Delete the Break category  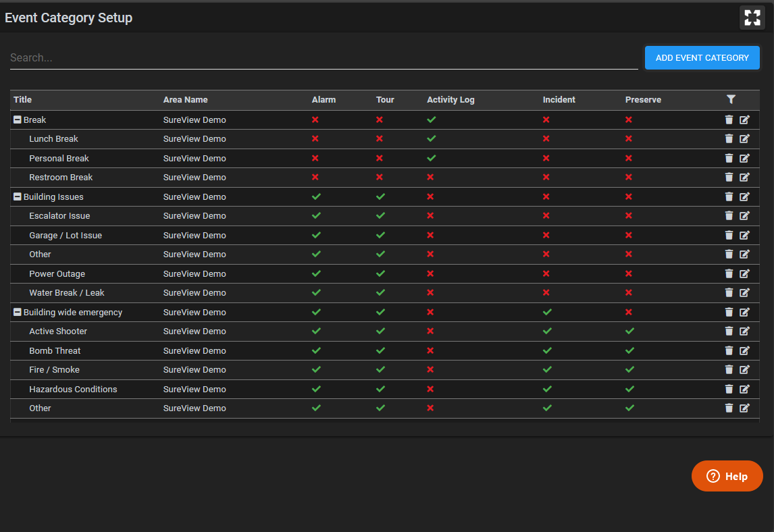coord(729,119)
